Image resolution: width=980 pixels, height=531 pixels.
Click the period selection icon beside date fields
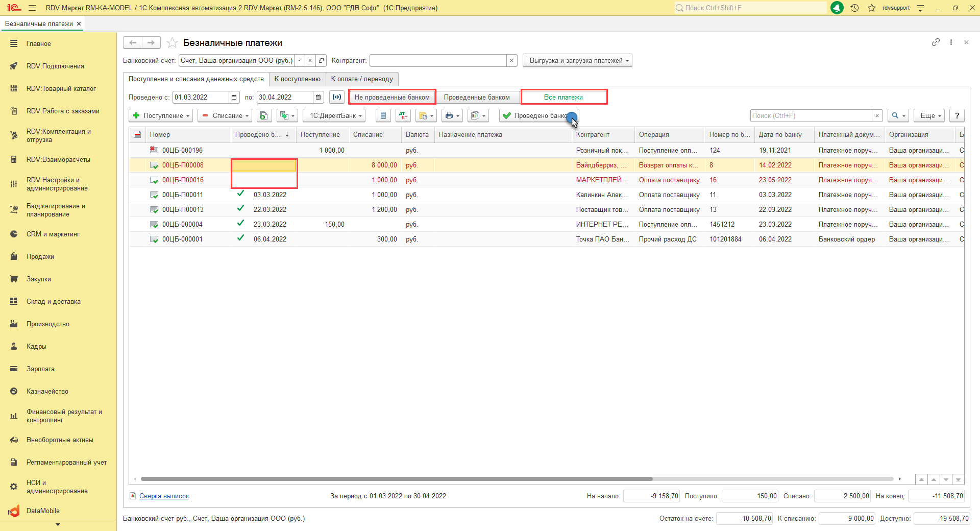[337, 98]
